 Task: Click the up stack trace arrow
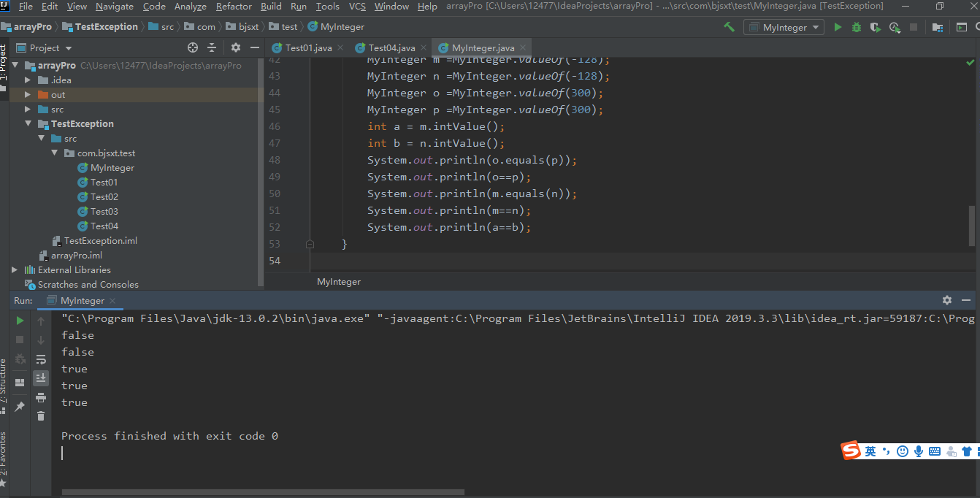(x=41, y=321)
